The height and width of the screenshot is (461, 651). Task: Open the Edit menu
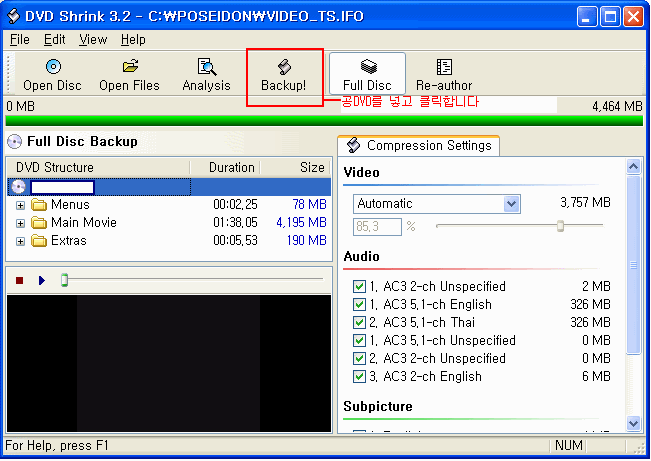pos(54,40)
